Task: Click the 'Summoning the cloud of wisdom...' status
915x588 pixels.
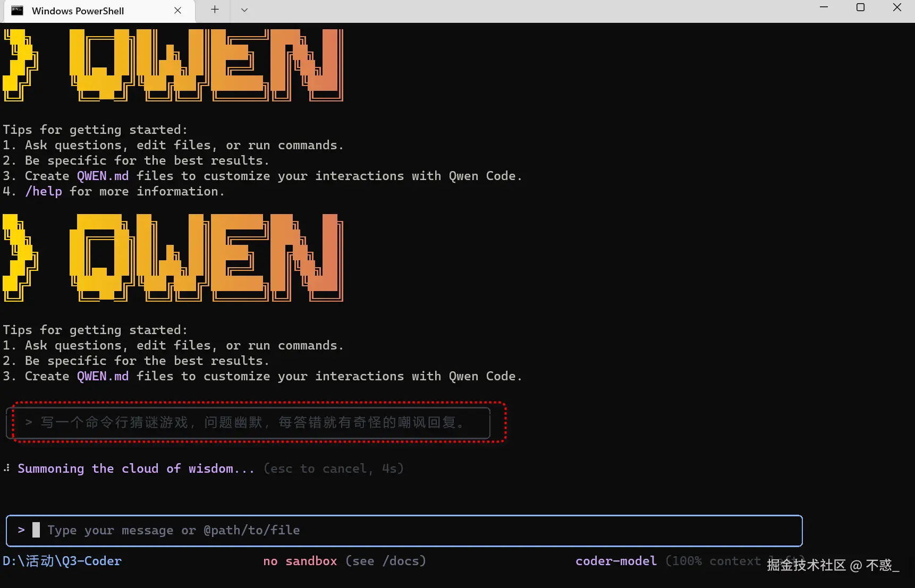Action: (136, 468)
